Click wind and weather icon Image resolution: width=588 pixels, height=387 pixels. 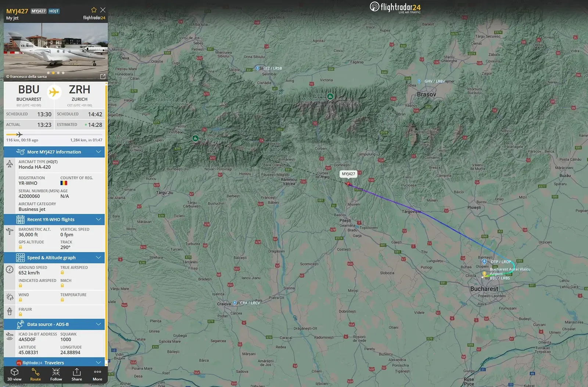[10, 297]
